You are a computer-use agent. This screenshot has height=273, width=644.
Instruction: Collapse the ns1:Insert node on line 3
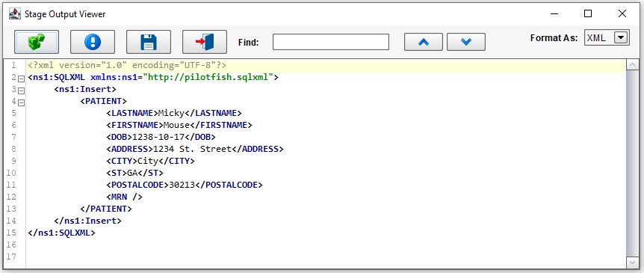click(22, 91)
